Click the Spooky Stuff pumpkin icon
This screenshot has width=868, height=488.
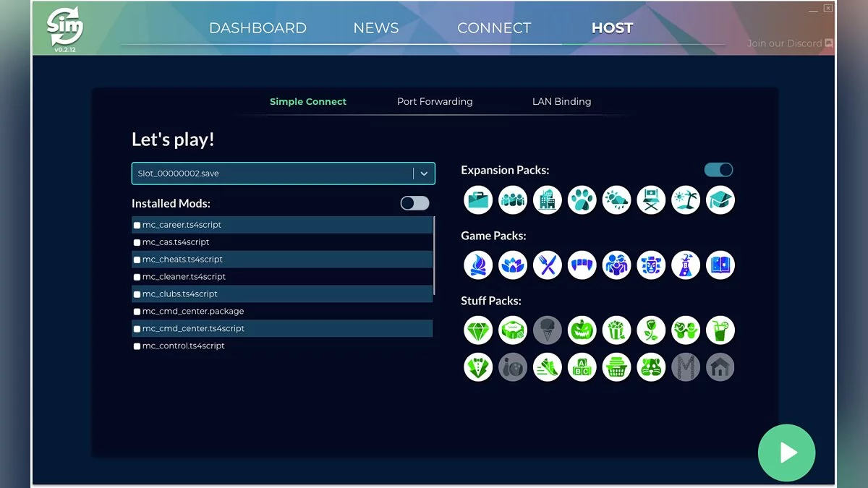582,330
